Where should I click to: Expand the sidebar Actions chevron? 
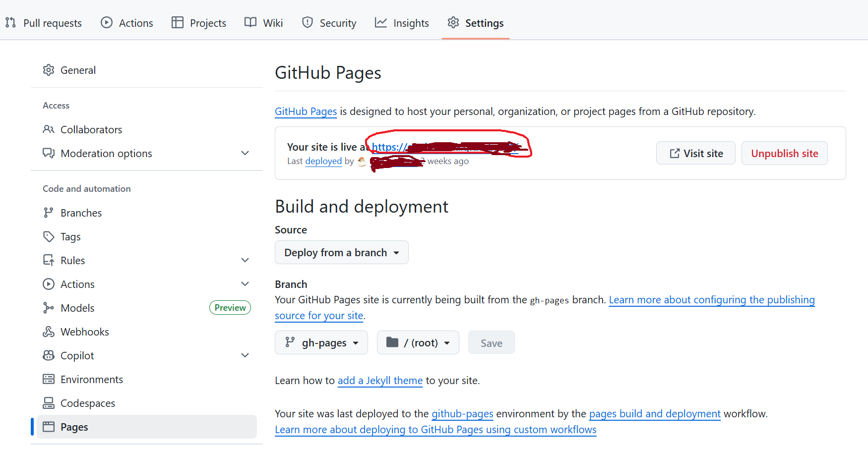(245, 284)
